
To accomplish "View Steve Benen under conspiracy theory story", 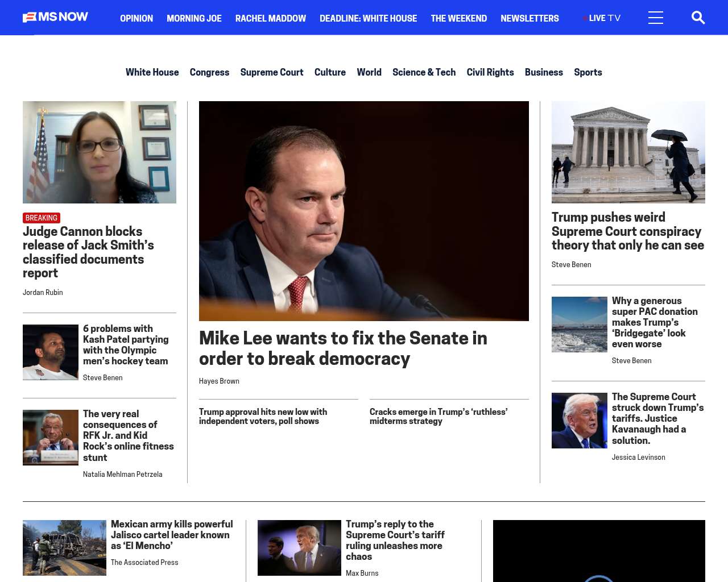I will pos(571,264).
